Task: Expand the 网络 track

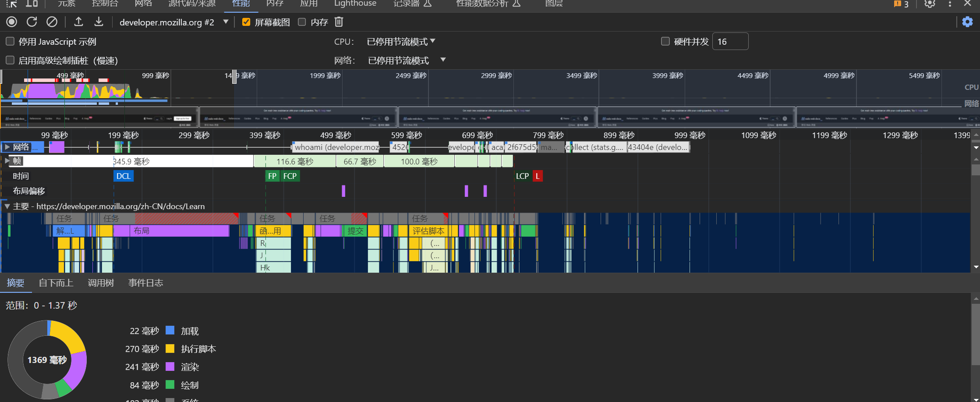Action: 7,147
